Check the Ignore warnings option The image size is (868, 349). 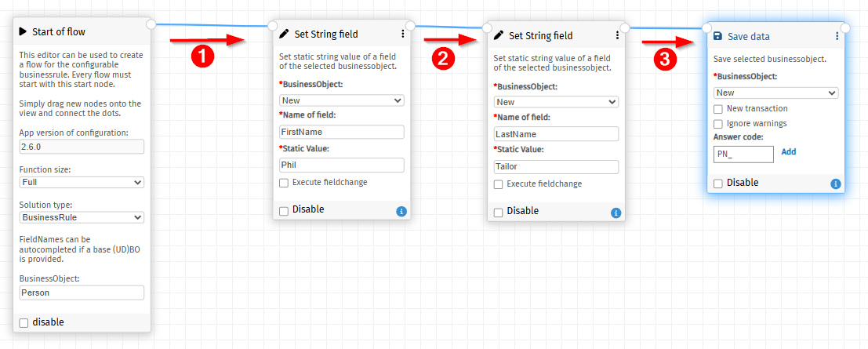(x=718, y=124)
